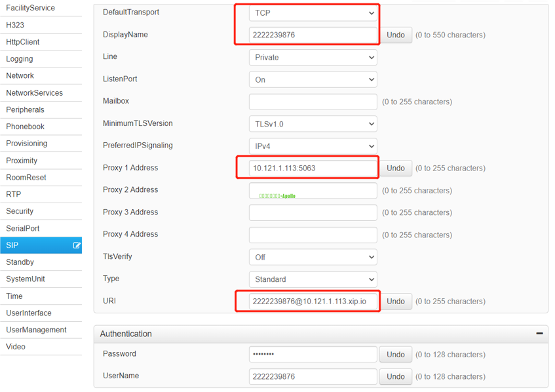This screenshot has width=555, height=392.
Task: Open the Video settings section
Action: click(x=16, y=347)
